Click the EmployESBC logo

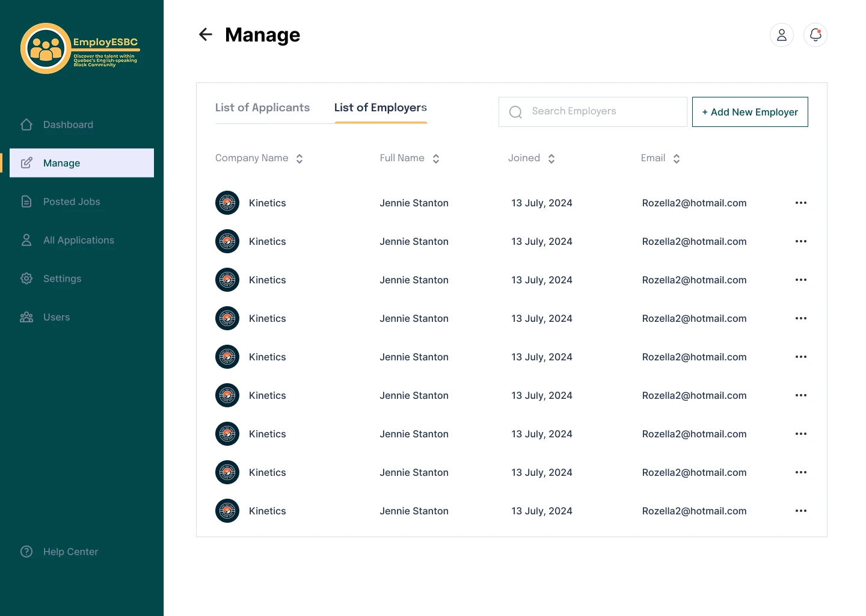point(80,49)
